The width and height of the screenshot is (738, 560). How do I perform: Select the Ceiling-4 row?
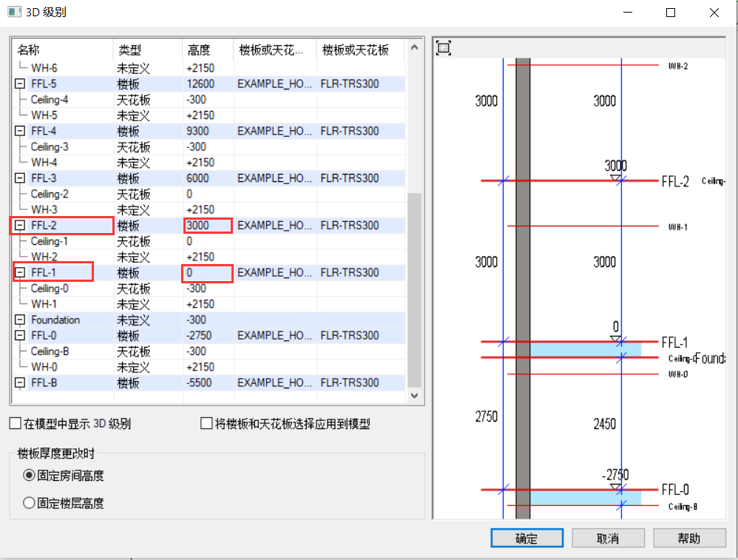(x=208, y=99)
